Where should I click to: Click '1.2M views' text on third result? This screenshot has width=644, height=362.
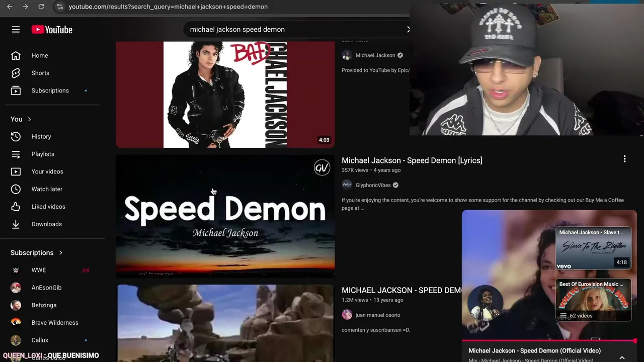click(355, 300)
